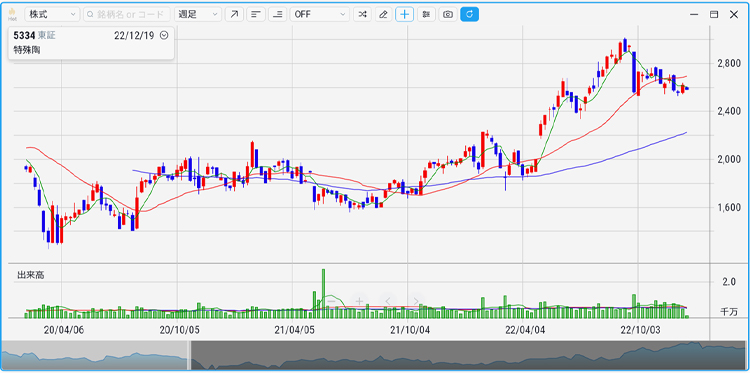Click the range navigator slider handle
Image resolution: width=750 pixels, height=373 pixels.
[x=189, y=355]
